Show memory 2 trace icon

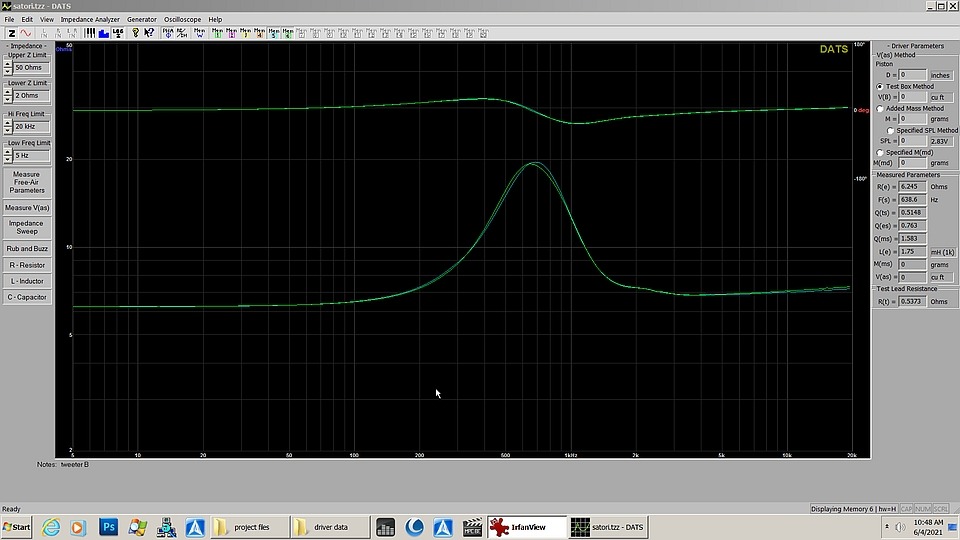click(231, 33)
